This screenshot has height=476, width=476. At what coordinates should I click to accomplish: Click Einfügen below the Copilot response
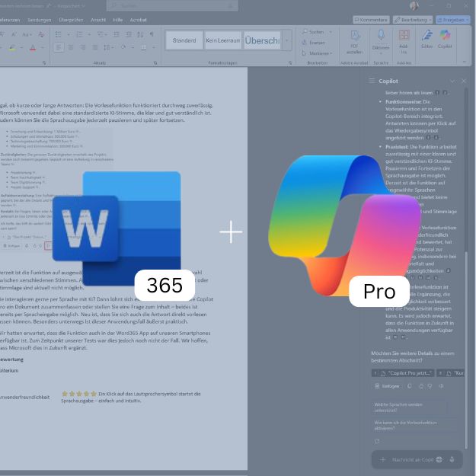(388, 385)
